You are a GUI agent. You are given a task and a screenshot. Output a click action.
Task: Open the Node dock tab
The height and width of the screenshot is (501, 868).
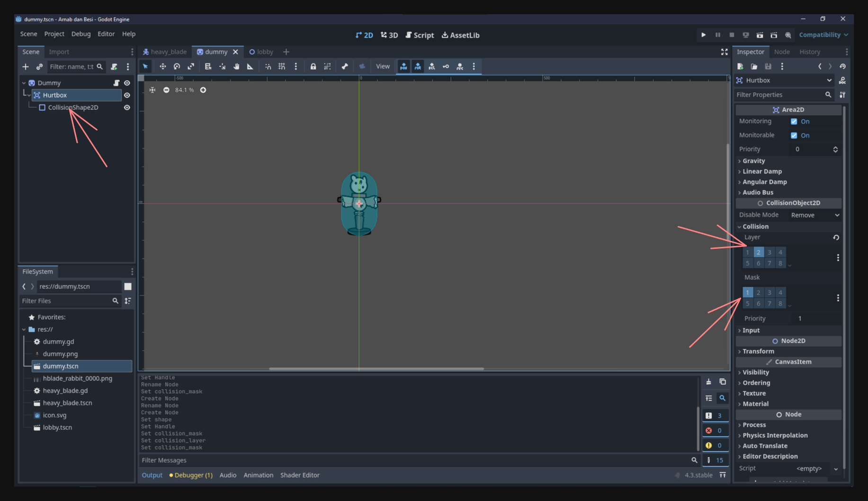click(782, 52)
